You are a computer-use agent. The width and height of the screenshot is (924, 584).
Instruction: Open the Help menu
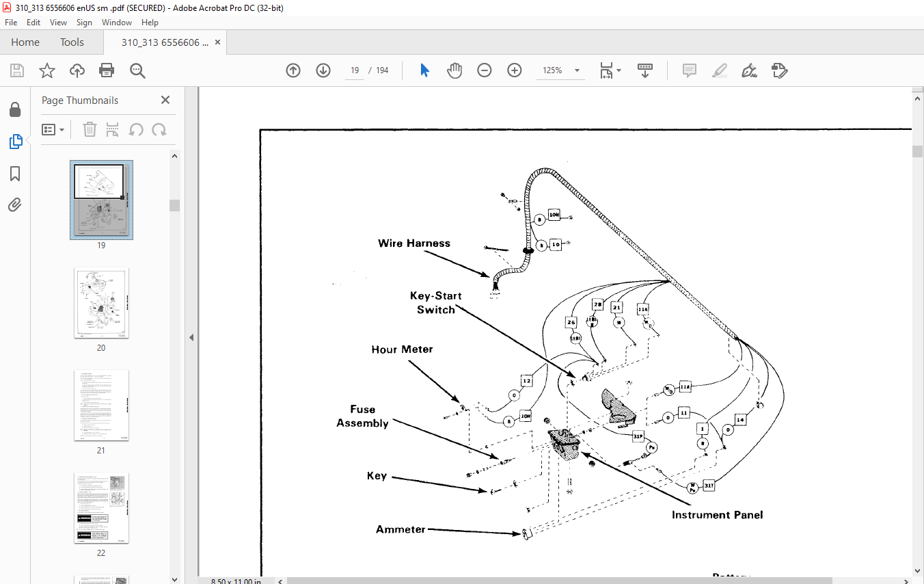150,23
